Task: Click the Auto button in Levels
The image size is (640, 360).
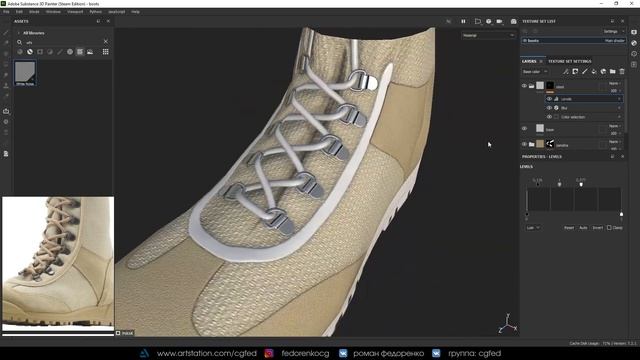Action: [x=583, y=228]
